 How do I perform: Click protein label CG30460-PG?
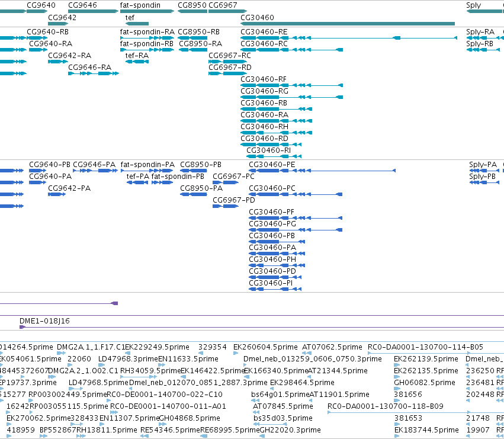[x=272, y=224]
